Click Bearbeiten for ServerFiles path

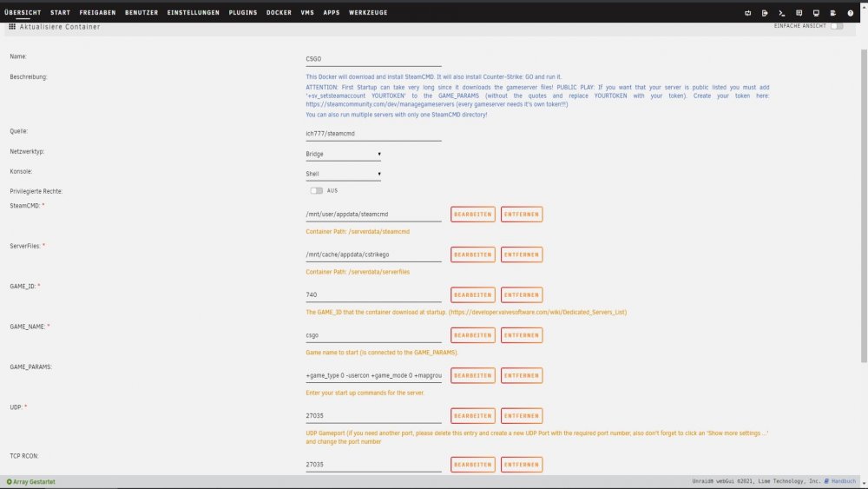pyautogui.click(x=473, y=254)
